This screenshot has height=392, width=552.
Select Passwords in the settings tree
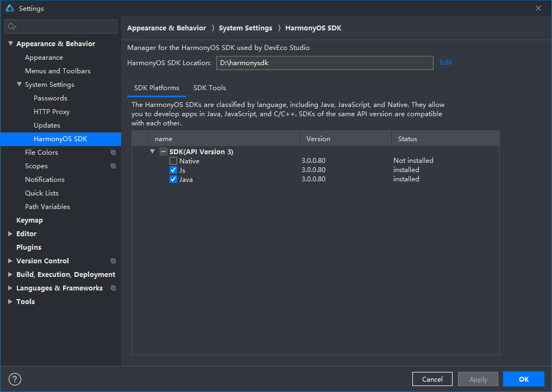tap(51, 98)
